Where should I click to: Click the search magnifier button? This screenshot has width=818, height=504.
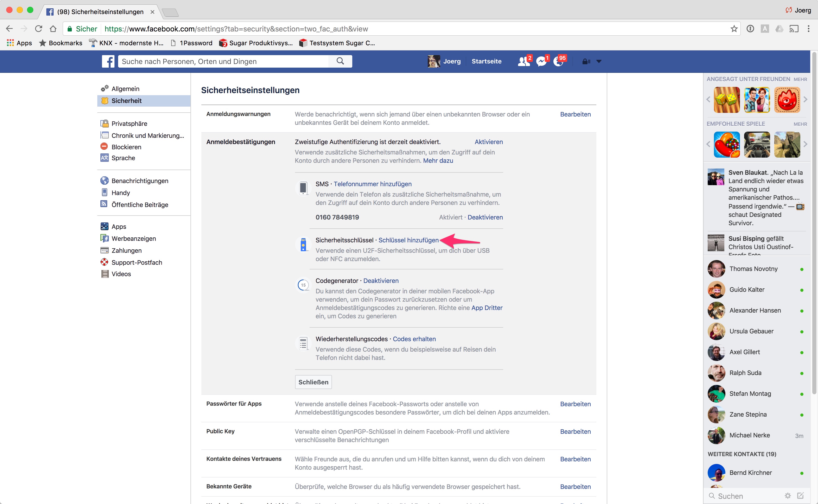tap(340, 61)
